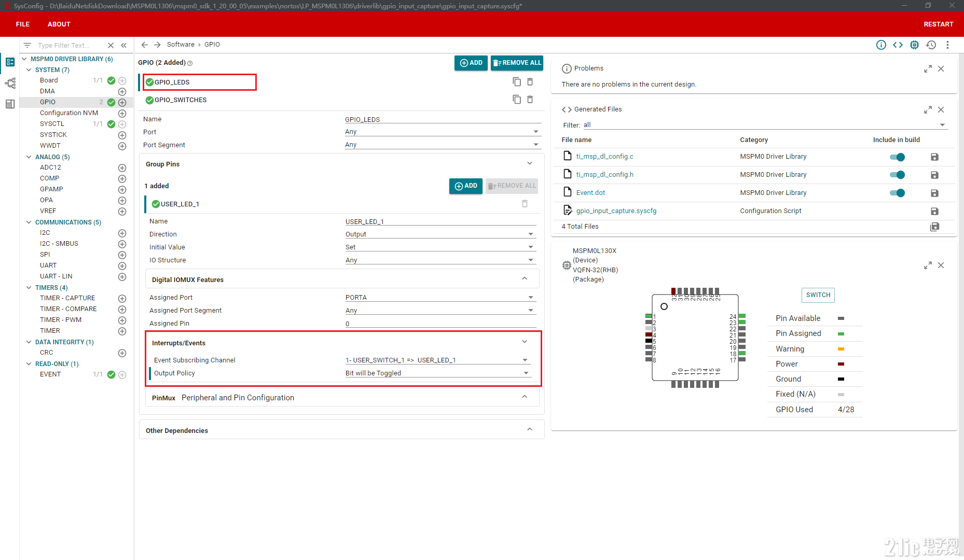Toggle include in build for ti_msp_dl_config.h

click(897, 175)
